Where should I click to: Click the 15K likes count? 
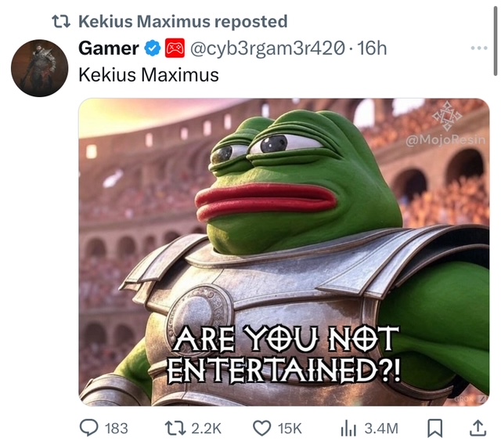290,428
